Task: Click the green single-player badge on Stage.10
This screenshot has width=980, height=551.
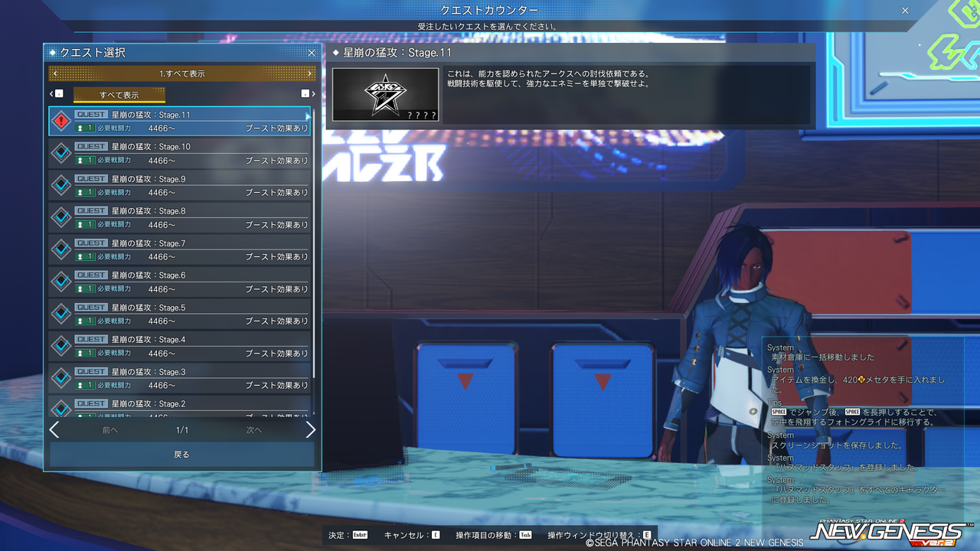Action: point(85,160)
